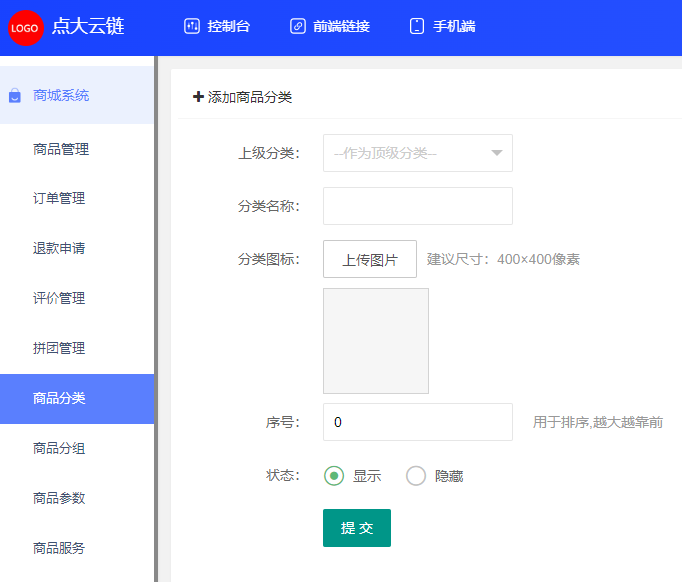
Task: Click the 添加商品分类 heading text
Action: (250, 97)
